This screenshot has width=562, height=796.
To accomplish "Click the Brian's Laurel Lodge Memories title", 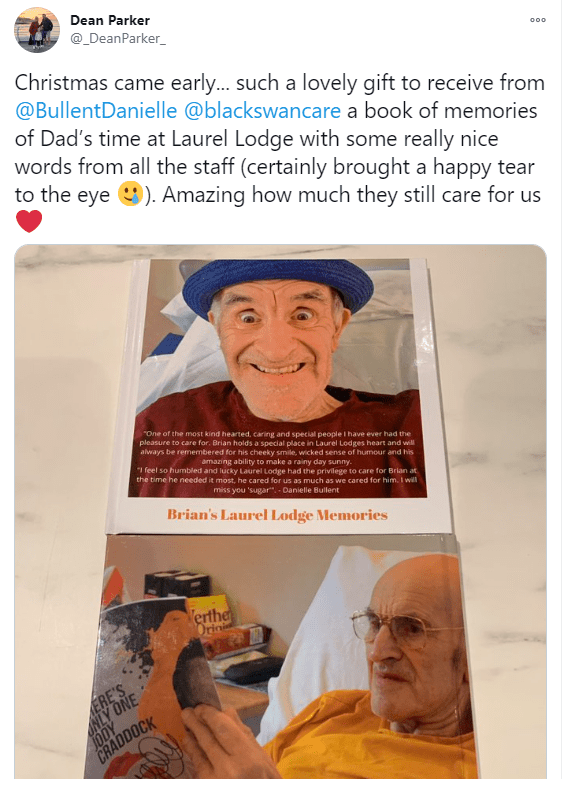I will 277,515.
